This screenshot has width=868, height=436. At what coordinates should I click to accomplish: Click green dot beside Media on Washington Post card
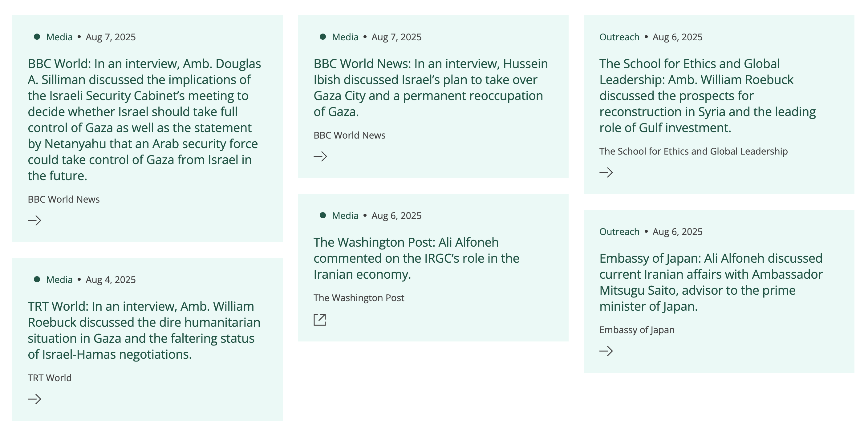(323, 215)
